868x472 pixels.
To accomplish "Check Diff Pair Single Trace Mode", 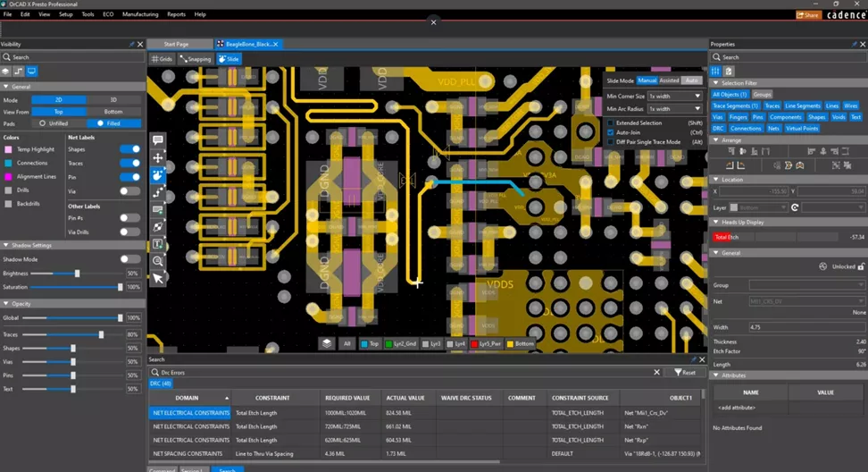I will point(611,142).
